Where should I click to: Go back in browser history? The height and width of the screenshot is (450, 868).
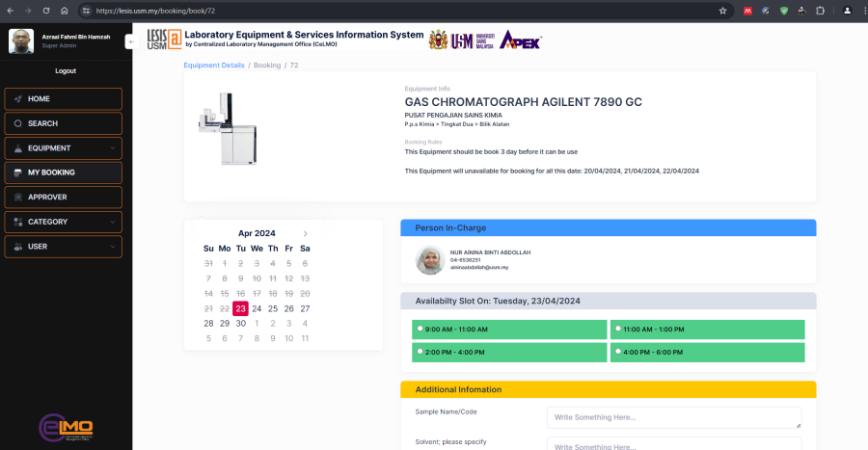(10, 11)
